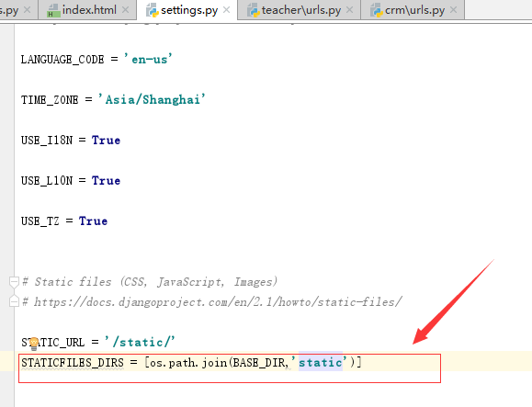Click STATICFILES_DIRS variable name
Image resolution: width=532 pixels, height=407 pixels.
point(73,363)
